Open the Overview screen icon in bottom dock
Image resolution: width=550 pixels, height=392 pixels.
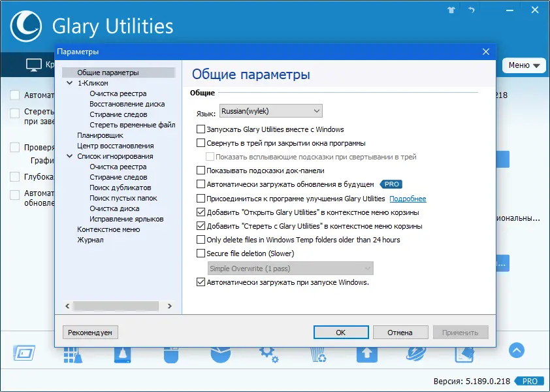tap(24, 353)
